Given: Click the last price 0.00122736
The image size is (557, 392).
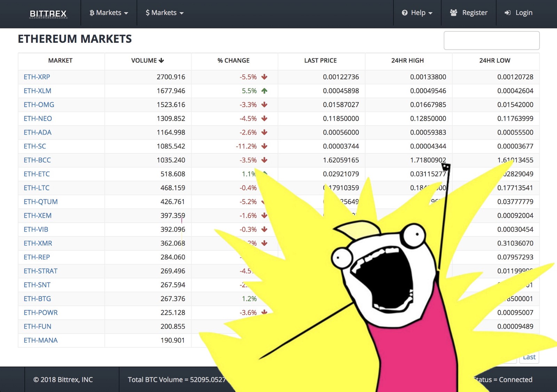Looking at the screenshot, I should tap(341, 77).
